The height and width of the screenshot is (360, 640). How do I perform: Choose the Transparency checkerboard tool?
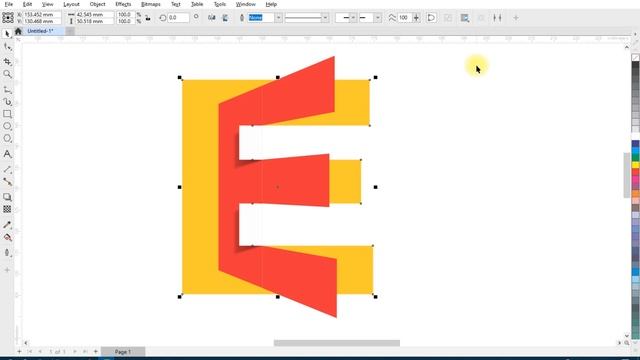[7, 209]
